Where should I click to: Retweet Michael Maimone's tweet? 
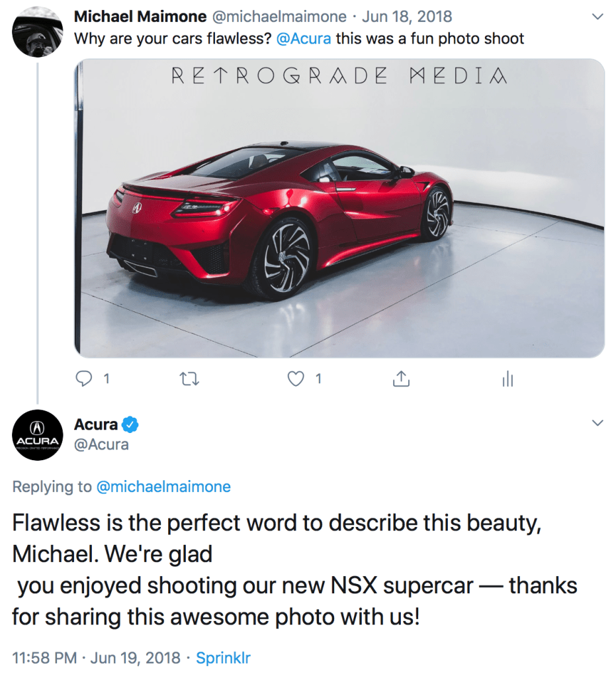click(x=189, y=379)
